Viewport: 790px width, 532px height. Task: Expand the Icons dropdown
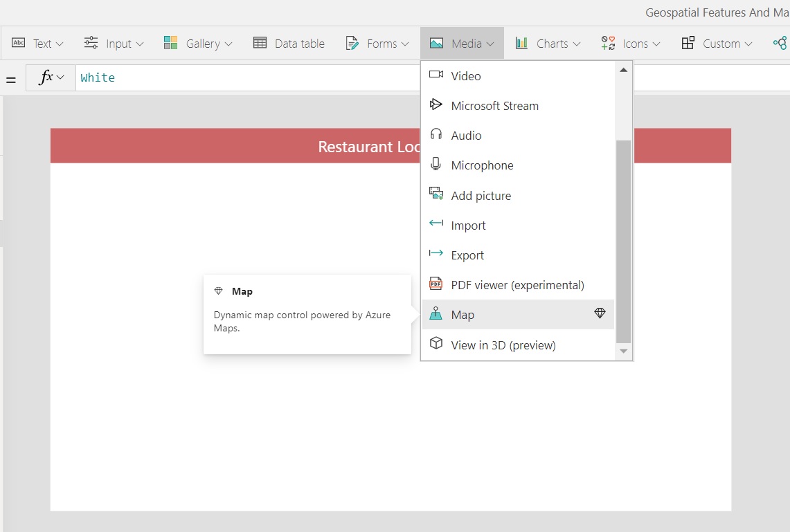click(x=631, y=44)
